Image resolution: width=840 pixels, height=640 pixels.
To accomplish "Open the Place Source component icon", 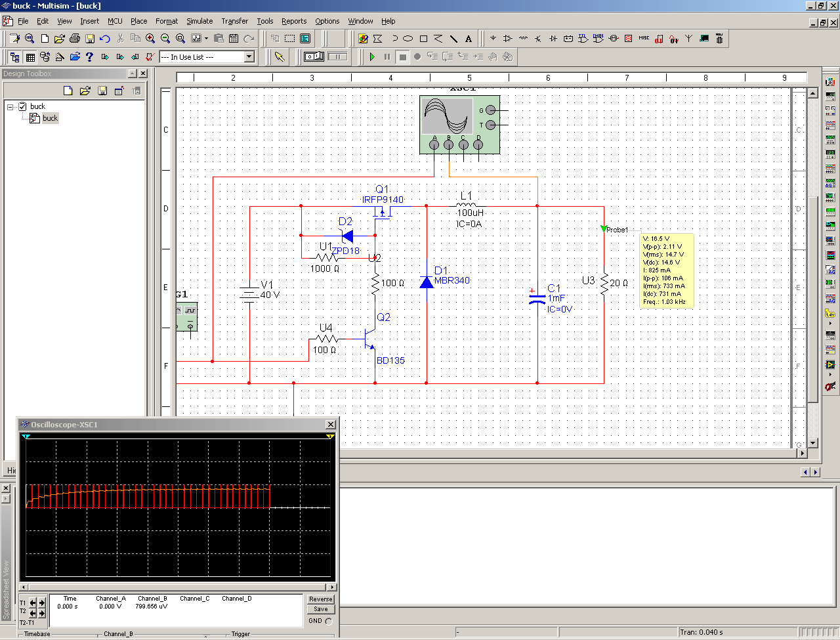I will click(x=493, y=39).
